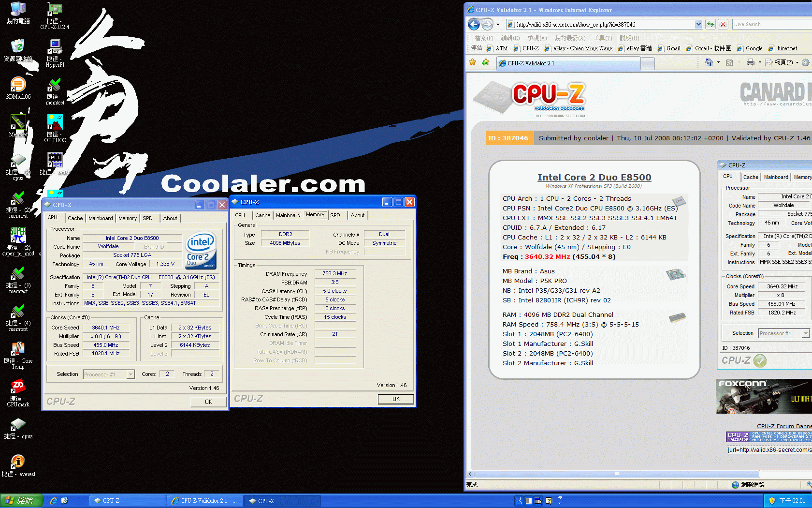Open the eBay - Chien Ming Wang link
The image size is (812, 508).
[579, 48]
